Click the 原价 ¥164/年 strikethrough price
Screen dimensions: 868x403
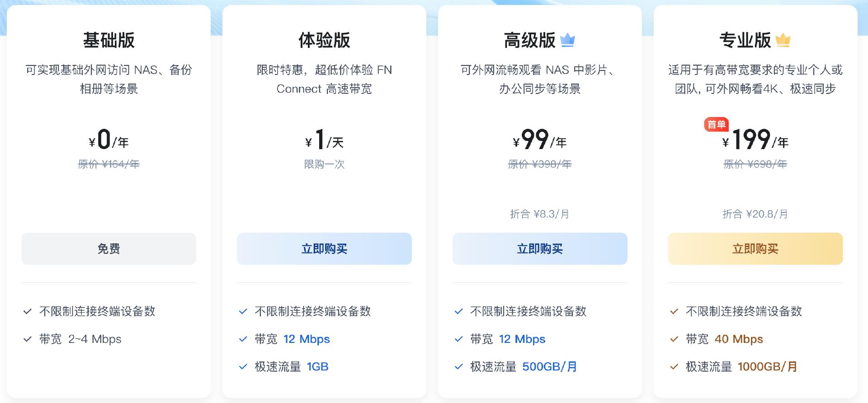(108, 164)
